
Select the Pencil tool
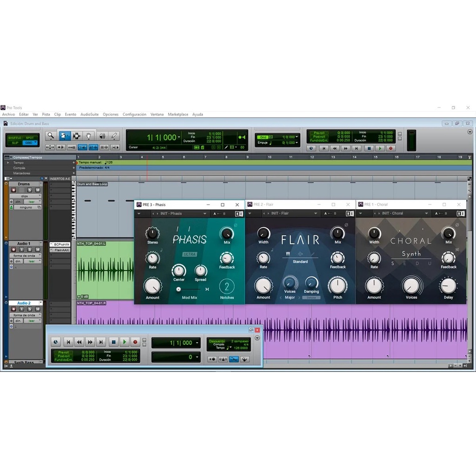click(x=114, y=136)
